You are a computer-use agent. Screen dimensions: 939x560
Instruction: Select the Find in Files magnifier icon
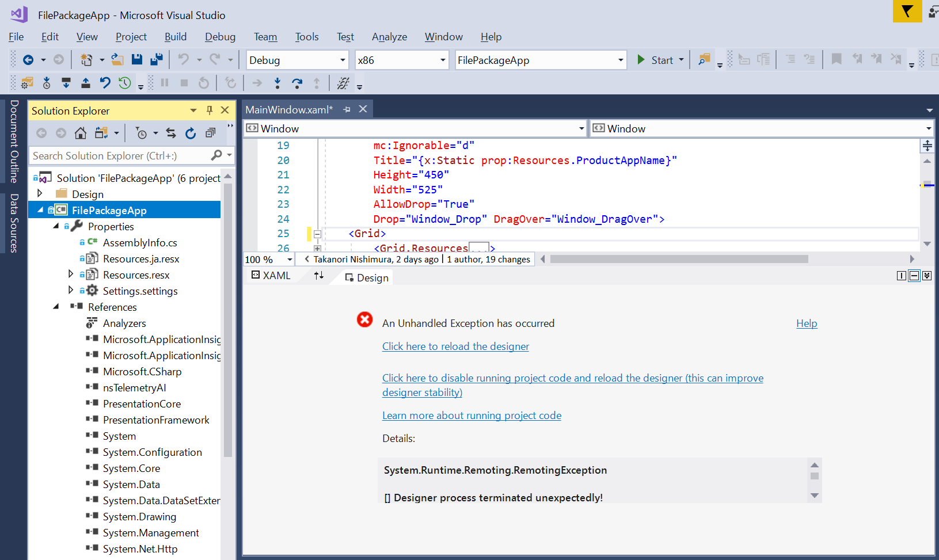pos(704,59)
